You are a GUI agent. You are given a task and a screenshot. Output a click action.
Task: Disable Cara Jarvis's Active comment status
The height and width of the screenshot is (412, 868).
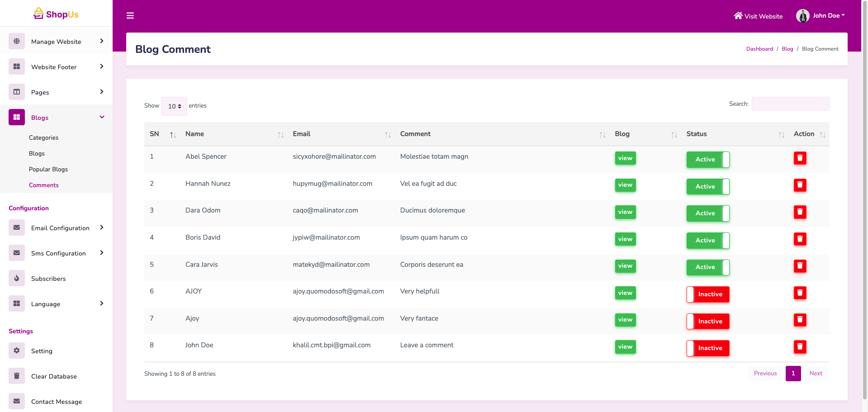click(707, 267)
